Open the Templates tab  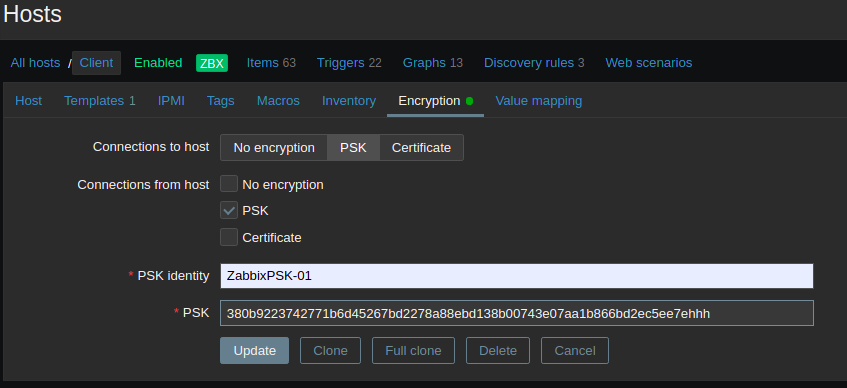[100, 101]
